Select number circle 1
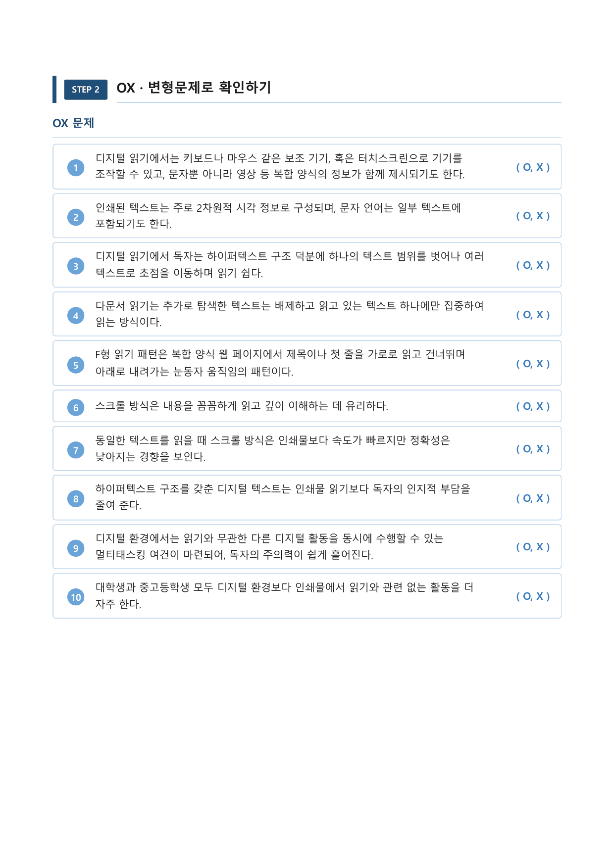Screen dimensions: 614x868 [76, 168]
